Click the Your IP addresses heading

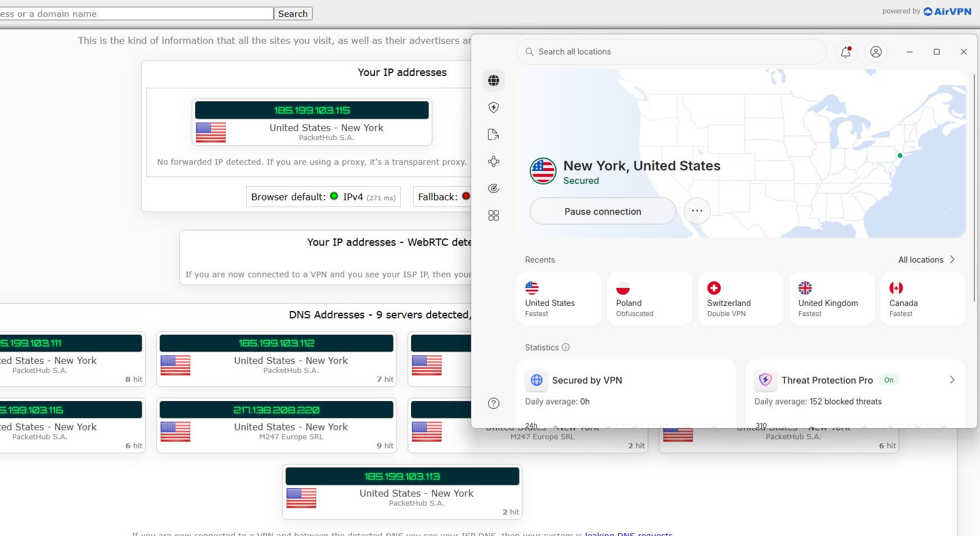402,72
